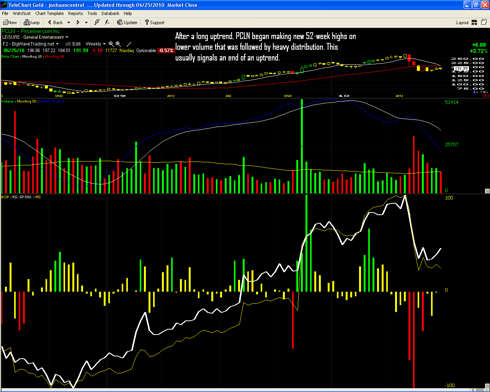Screen dimensions: 490x392
Task: Open the Chart Template menu
Action: (x=49, y=13)
